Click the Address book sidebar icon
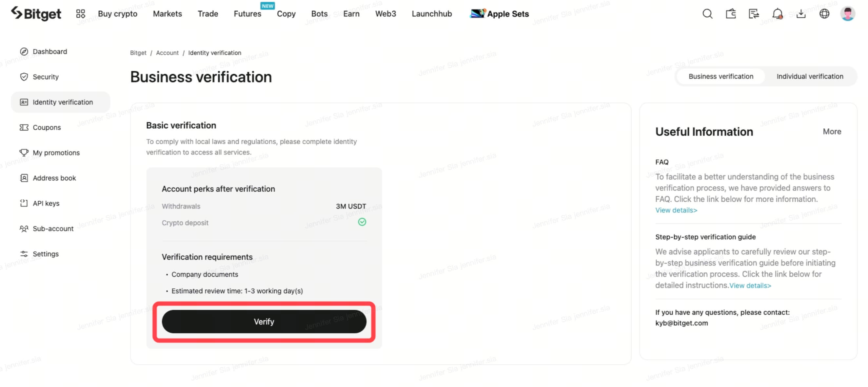The image size is (868, 387). 23,177
